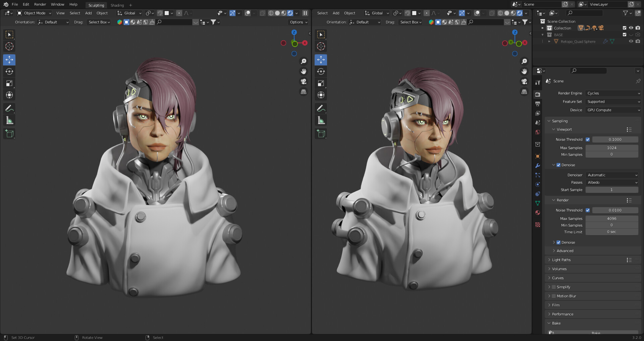Image resolution: width=644 pixels, height=341 pixels.
Task: Disable the viewport Denoise checkbox
Action: coord(558,165)
